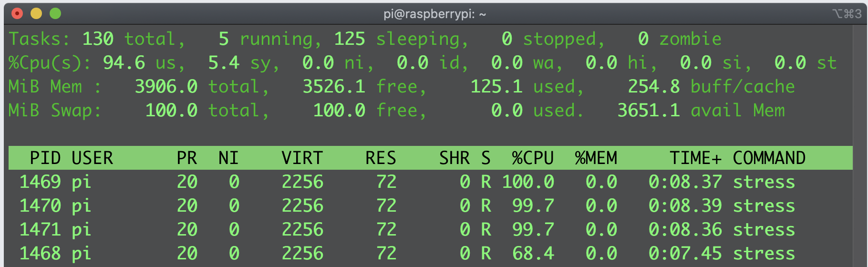Click the COMMAND column header
Screen dimensions: 868x267
point(769,158)
